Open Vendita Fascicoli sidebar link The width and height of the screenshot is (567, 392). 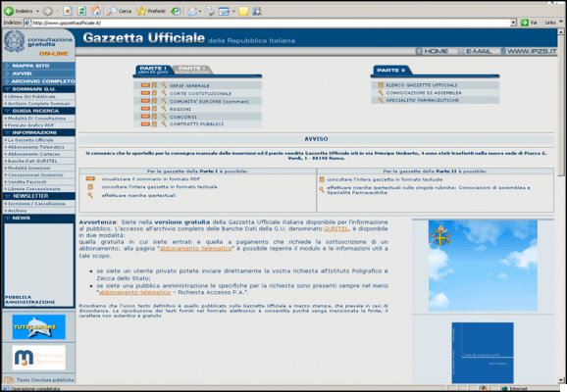click(x=27, y=181)
